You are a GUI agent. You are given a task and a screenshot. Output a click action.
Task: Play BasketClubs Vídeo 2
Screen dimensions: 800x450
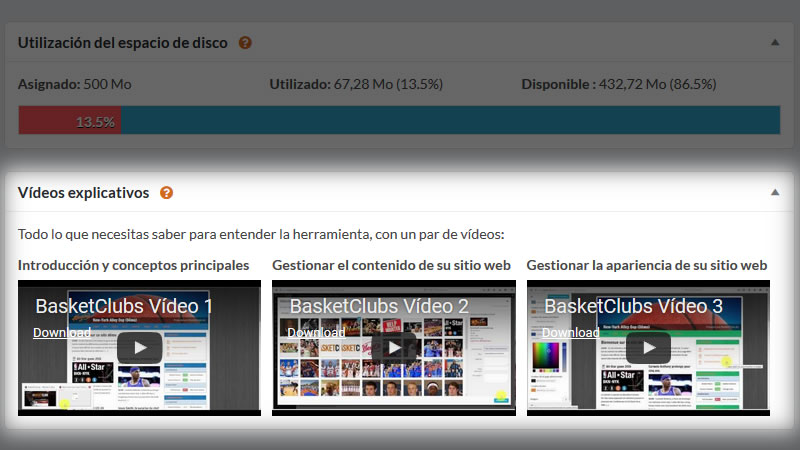pos(394,347)
